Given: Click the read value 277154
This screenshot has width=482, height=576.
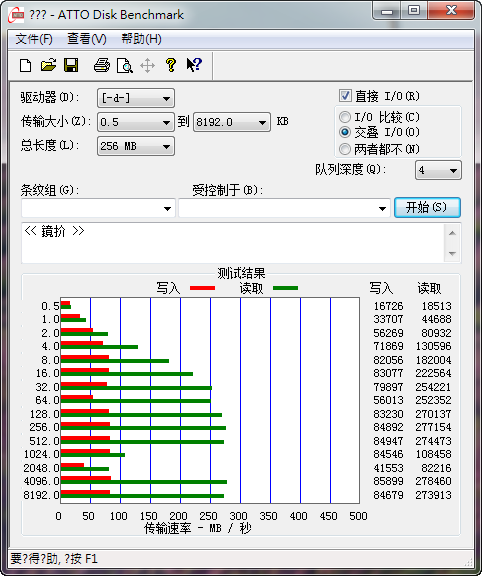Looking at the screenshot, I should [x=434, y=427].
